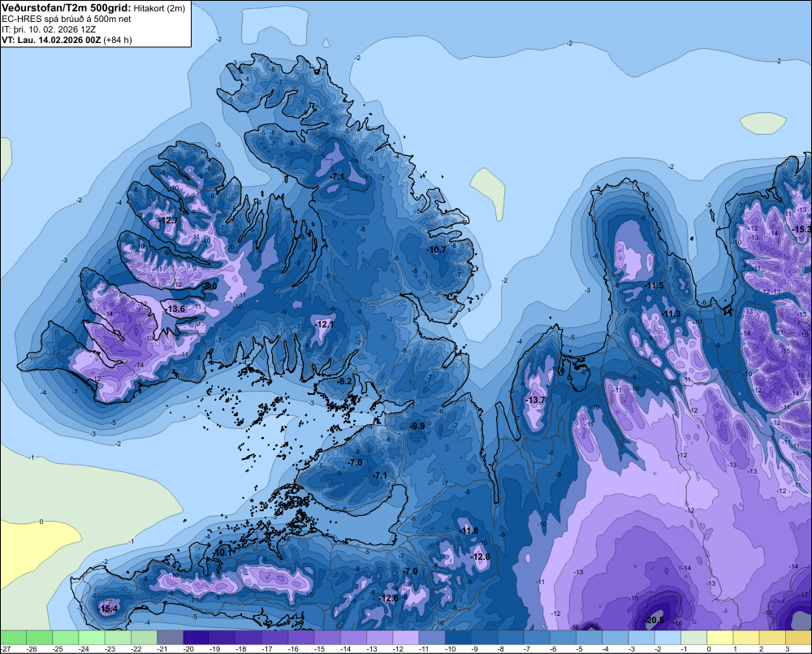This screenshot has height=654, width=812.
Task: Select the -11.5 temperature value
Action: coord(654,285)
